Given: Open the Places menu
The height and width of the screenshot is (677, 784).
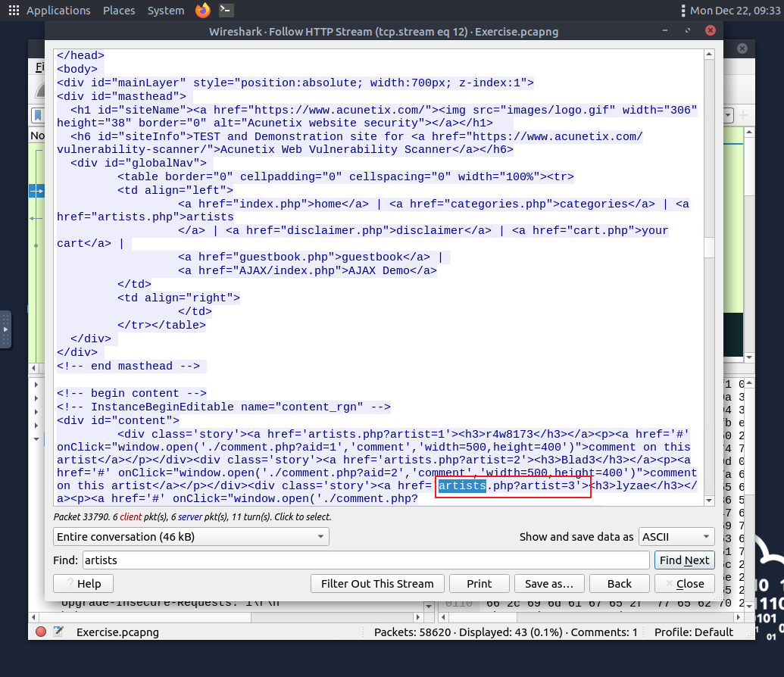Looking at the screenshot, I should (119, 11).
